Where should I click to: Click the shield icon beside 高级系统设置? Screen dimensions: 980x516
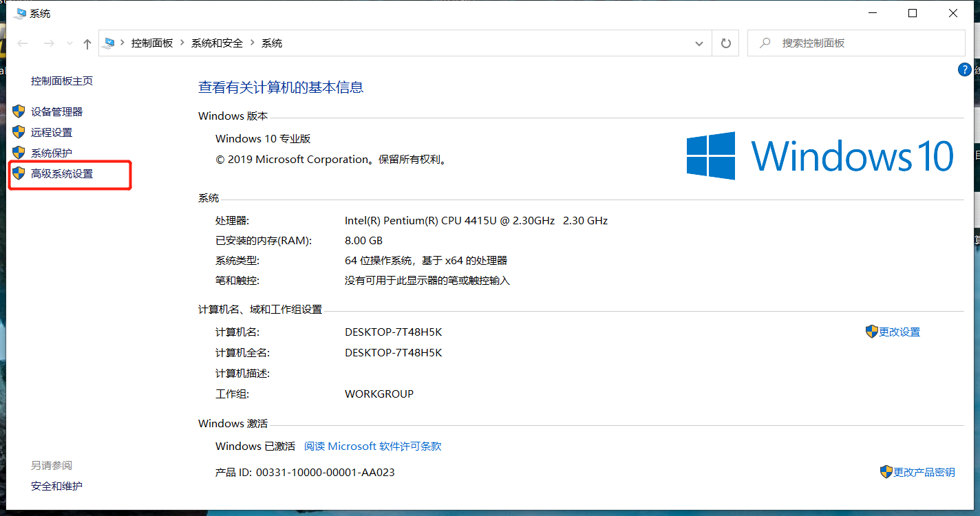click(19, 173)
